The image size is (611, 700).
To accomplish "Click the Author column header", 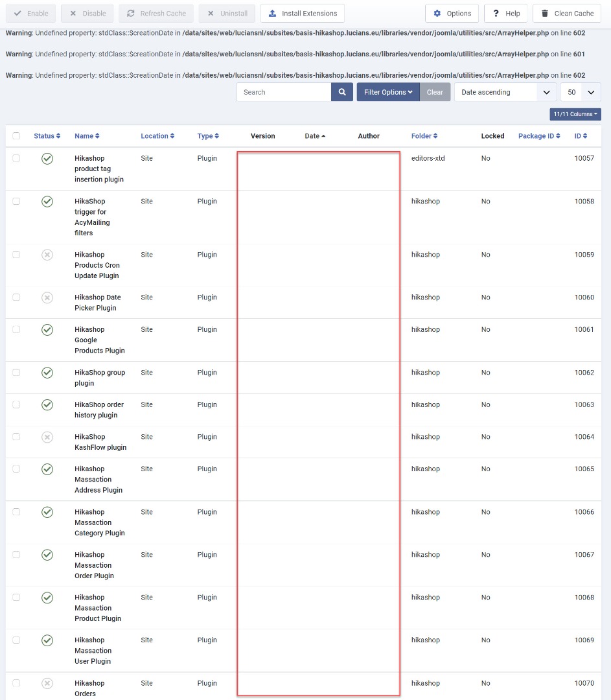I will 369,135.
